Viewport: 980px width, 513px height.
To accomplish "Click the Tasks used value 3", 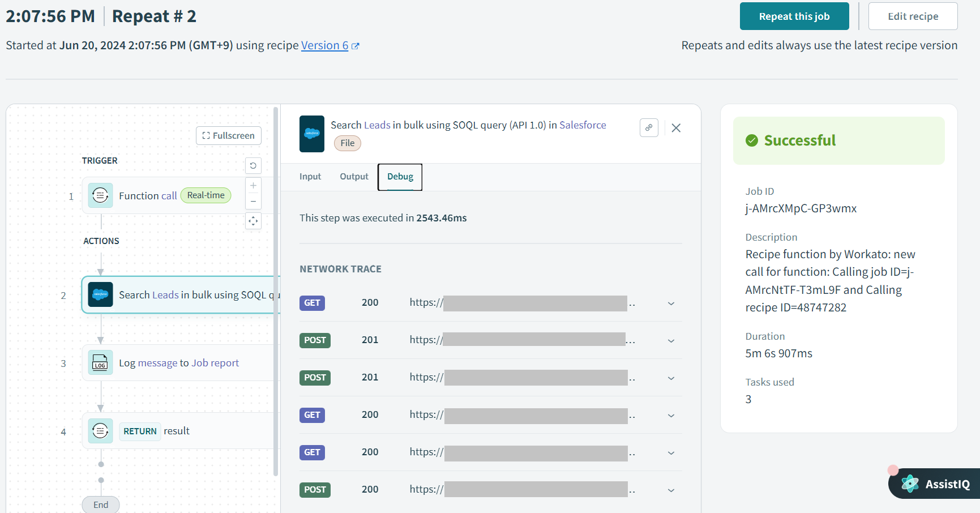I will [748, 399].
